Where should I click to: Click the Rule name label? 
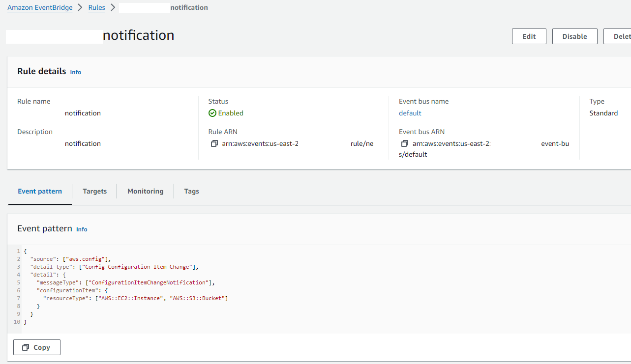(x=34, y=101)
